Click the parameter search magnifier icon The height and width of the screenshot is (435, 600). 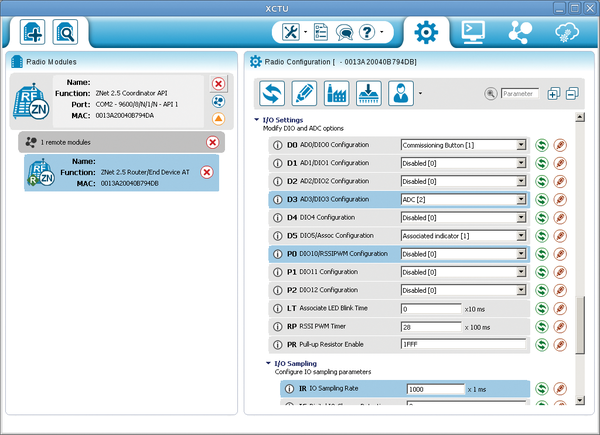[491, 93]
